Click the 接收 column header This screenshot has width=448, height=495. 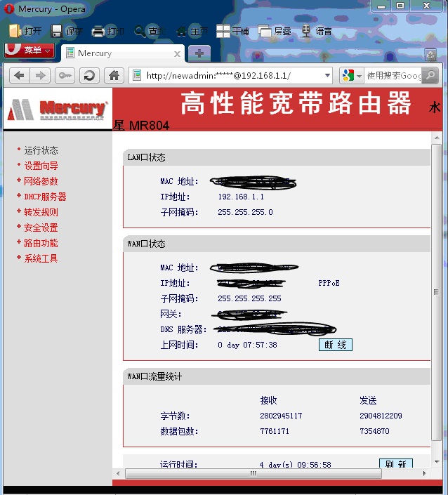[269, 400]
